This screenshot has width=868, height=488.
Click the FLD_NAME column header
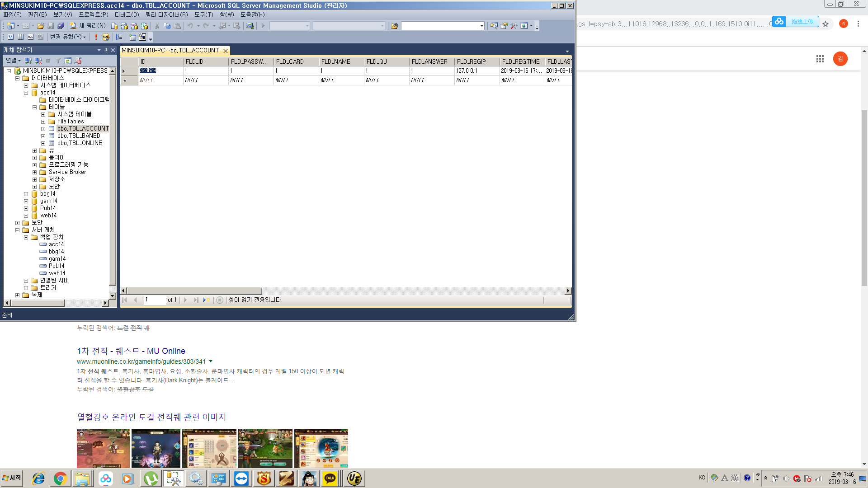[x=341, y=62]
